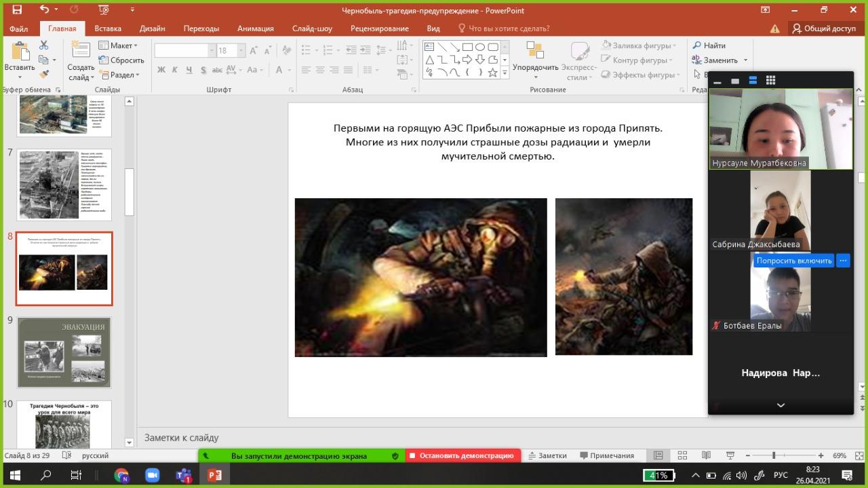Open PowerPoint from the Windows taskbar

[215, 475]
